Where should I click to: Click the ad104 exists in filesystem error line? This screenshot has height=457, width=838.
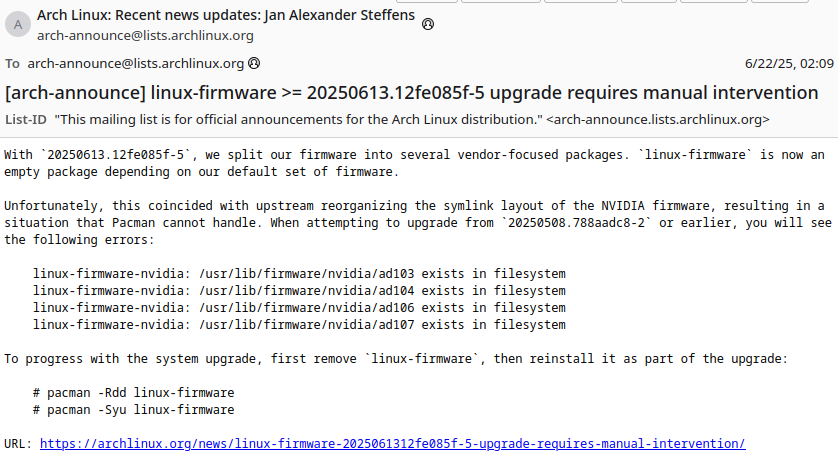coord(299,291)
